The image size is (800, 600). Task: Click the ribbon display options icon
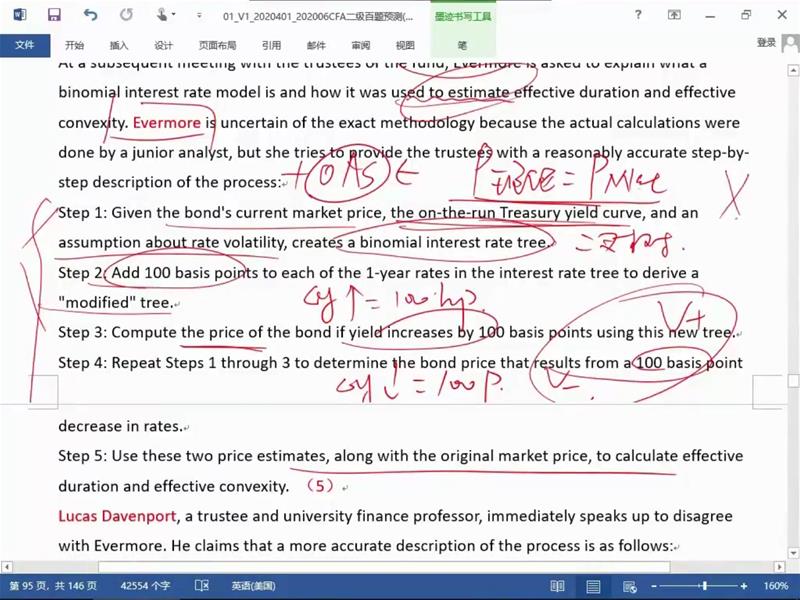676,15
